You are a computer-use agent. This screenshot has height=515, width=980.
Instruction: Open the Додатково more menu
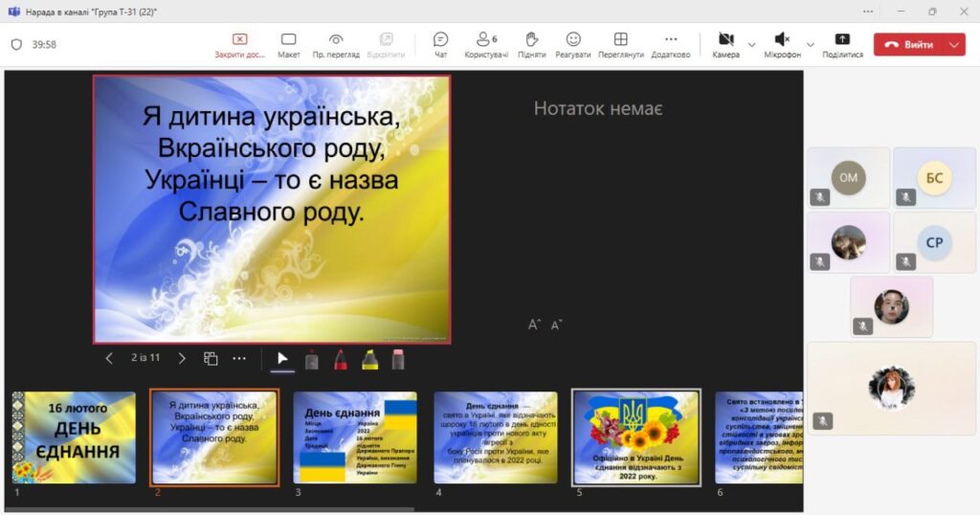pyautogui.click(x=670, y=44)
